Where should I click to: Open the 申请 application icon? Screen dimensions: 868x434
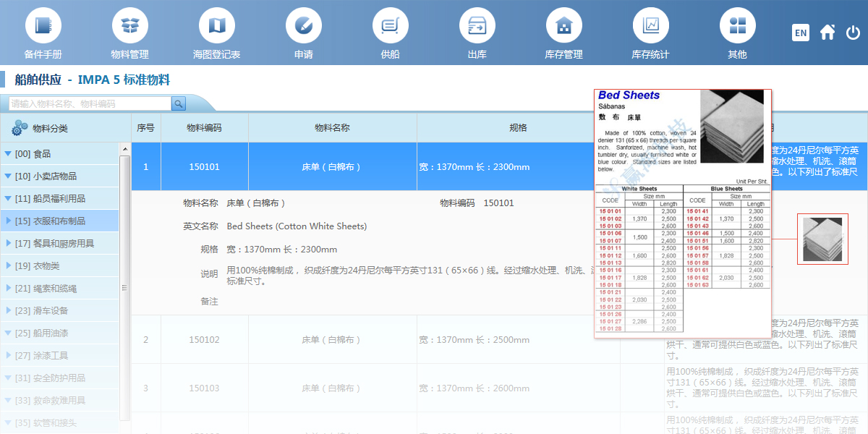pos(303,25)
